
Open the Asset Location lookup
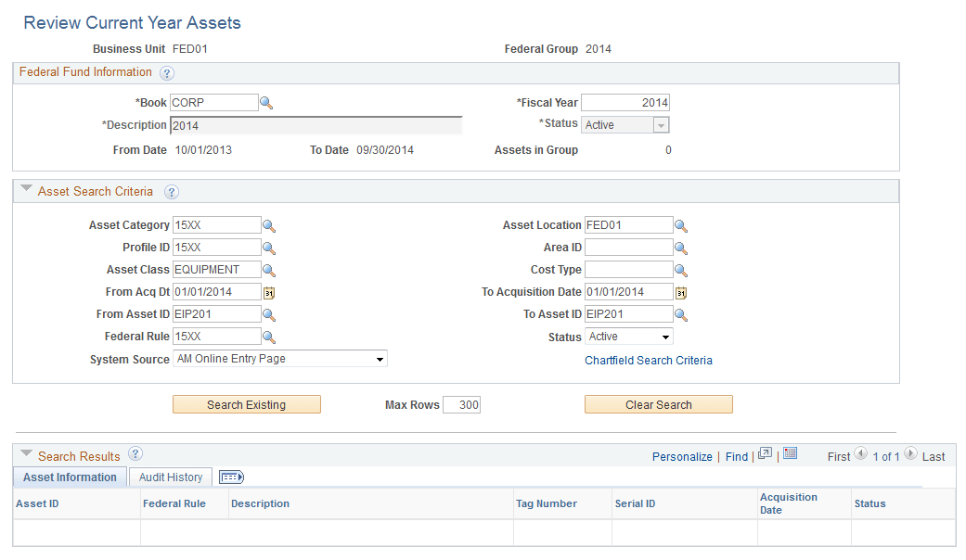coord(682,224)
